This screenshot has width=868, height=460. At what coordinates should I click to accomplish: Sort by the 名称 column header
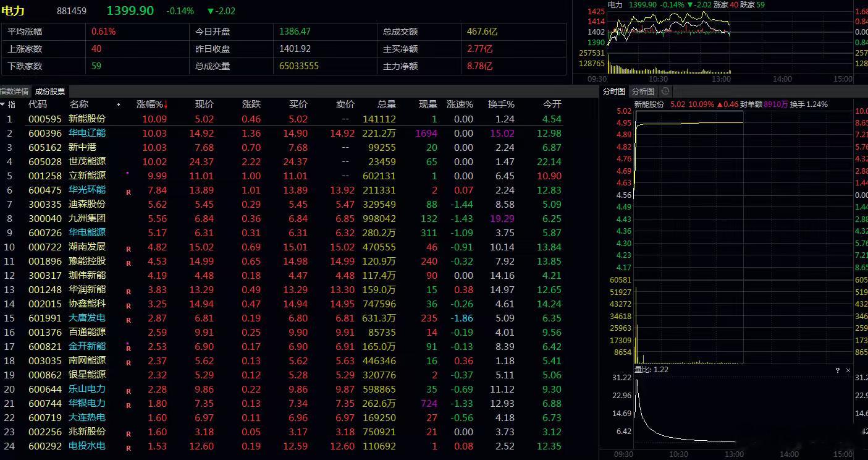(78, 104)
